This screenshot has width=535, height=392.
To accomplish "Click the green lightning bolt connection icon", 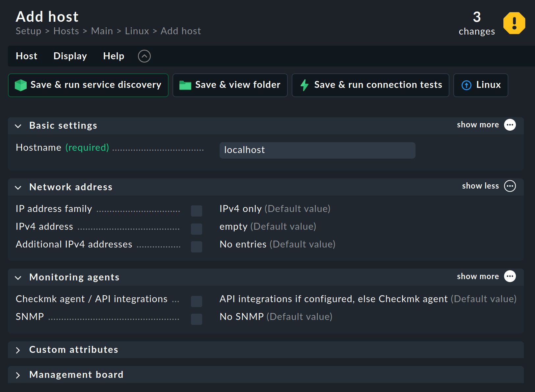I will pos(305,85).
